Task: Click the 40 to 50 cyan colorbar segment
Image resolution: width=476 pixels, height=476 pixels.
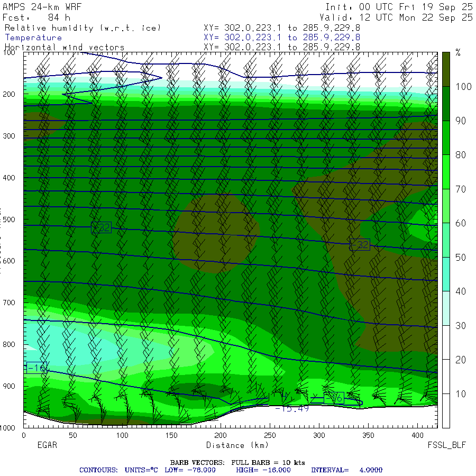Action: click(x=446, y=274)
